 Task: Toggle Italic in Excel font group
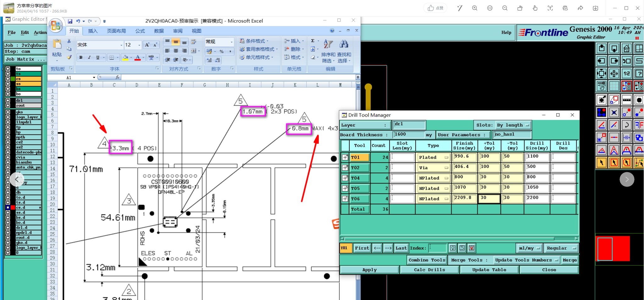[x=89, y=57]
